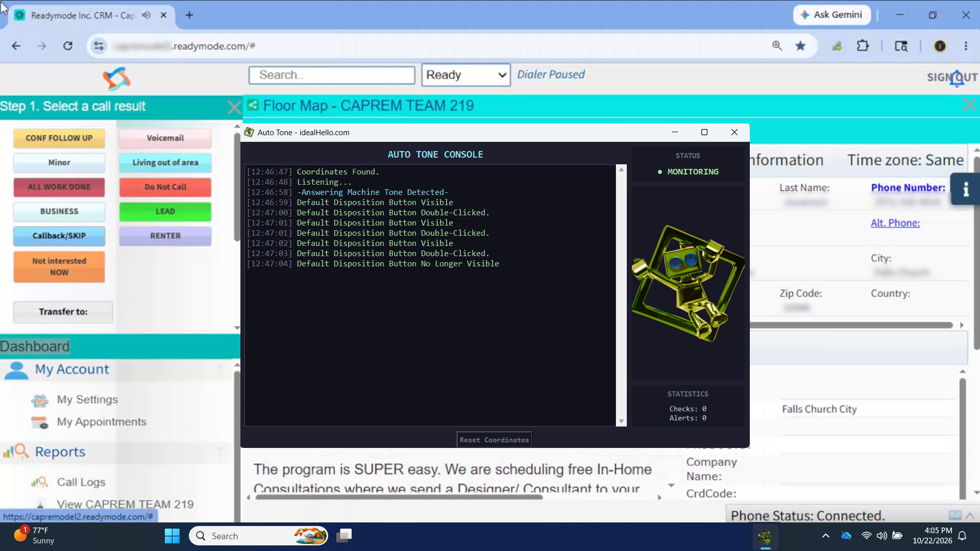Image resolution: width=980 pixels, height=551 pixels.
Task: Open a new browser tab
Action: (189, 15)
